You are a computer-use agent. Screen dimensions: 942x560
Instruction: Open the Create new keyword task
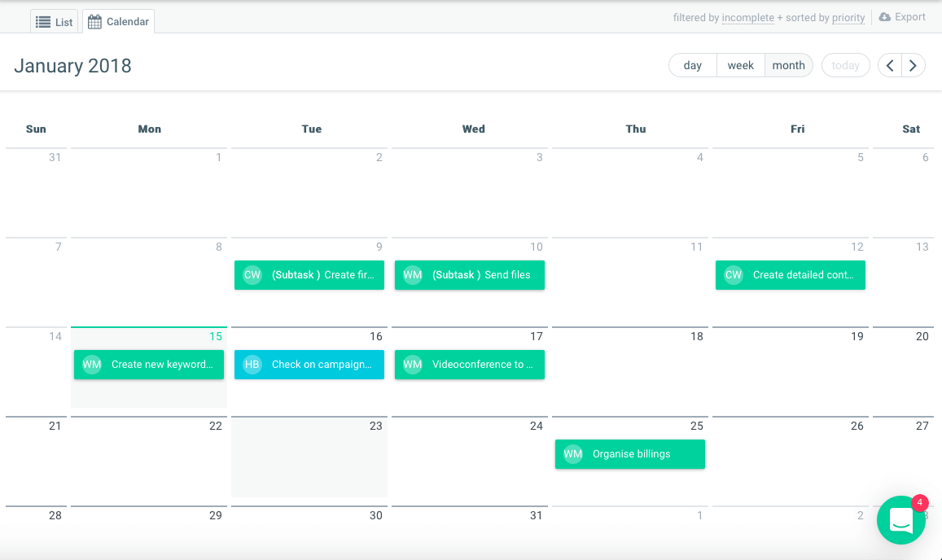point(161,365)
